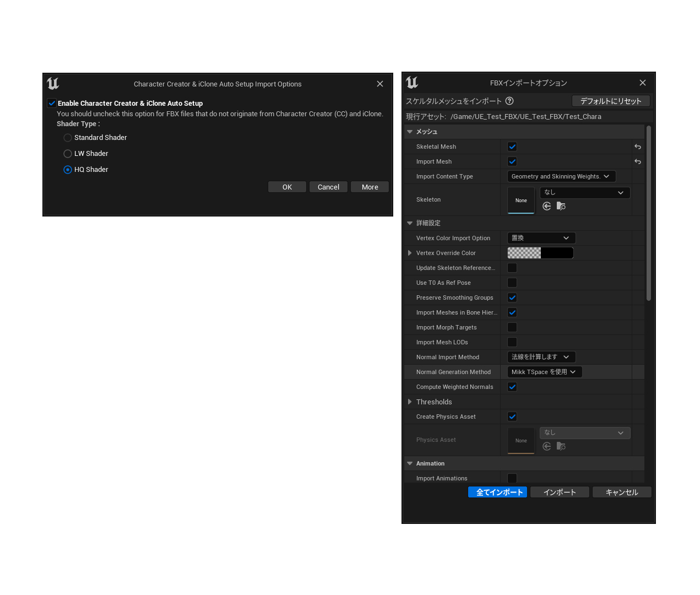700x595 pixels.
Task: Click the 全てインポート button
Action: (497, 492)
